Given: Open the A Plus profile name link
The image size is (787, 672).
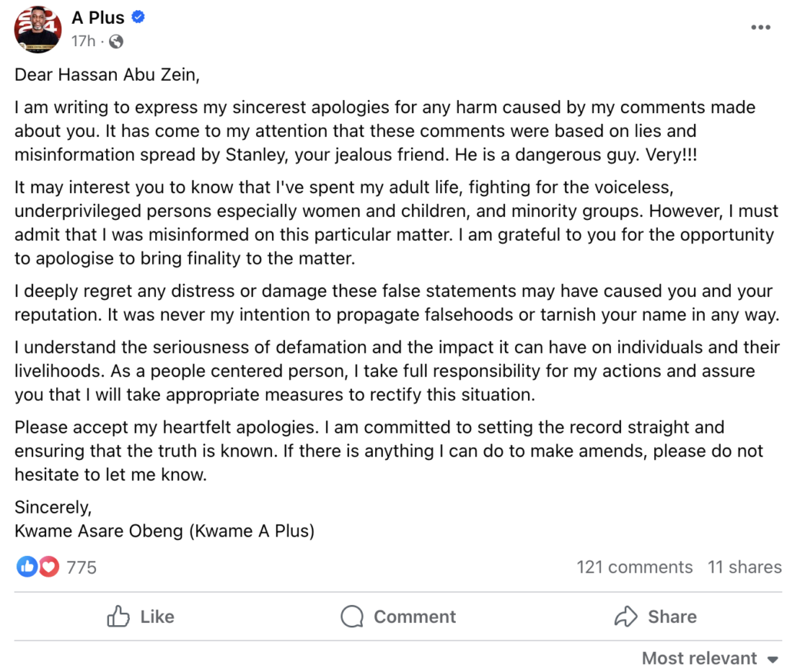Looking at the screenshot, I should [98, 18].
